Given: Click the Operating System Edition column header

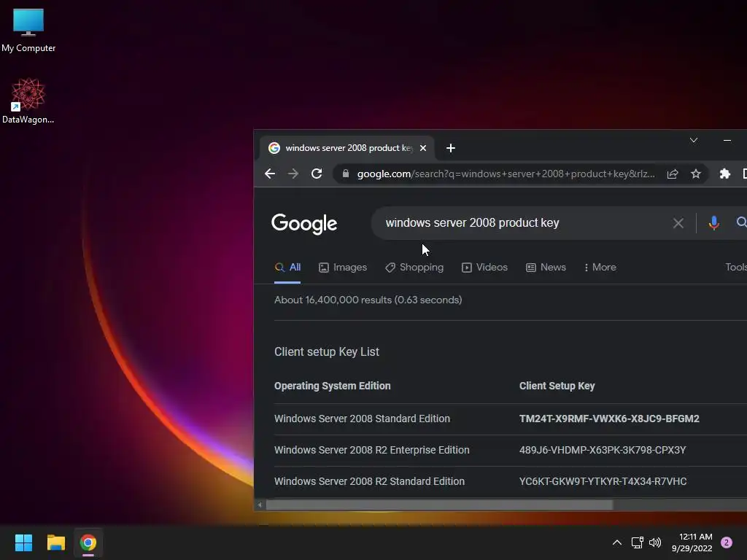Looking at the screenshot, I should tap(333, 386).
